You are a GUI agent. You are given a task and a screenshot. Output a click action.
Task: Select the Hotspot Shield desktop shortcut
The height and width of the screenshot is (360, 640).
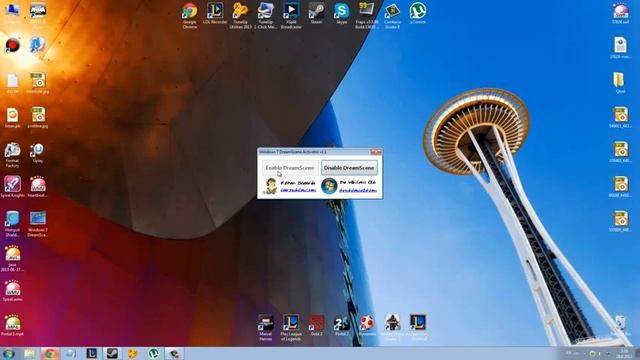tap(12, 224)
